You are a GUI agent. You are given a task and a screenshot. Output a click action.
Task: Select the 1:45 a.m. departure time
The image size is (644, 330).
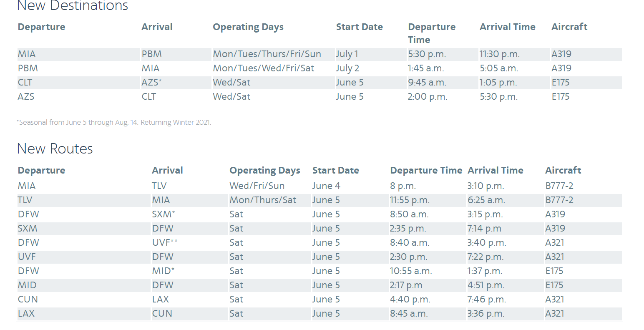(x=425, y=68)
